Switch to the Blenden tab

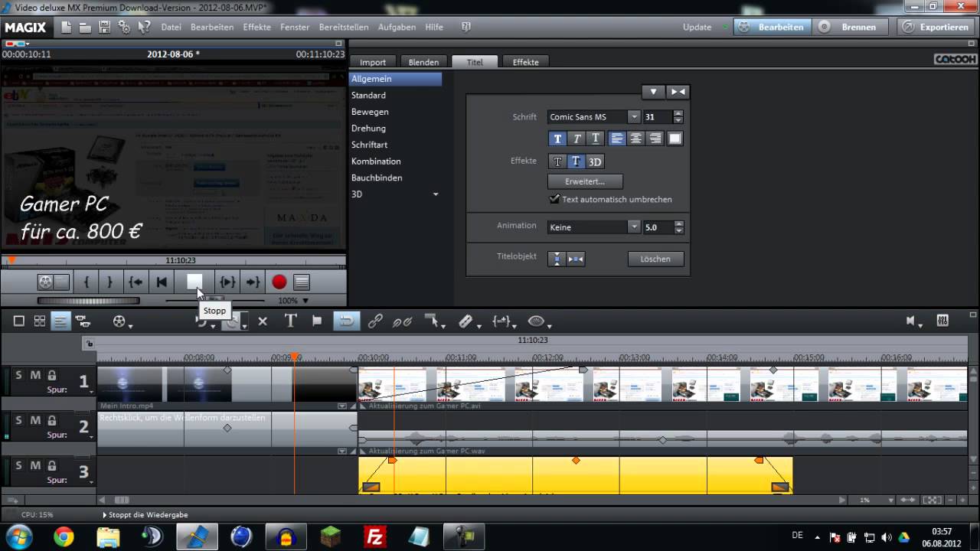(x=423, y=62)
